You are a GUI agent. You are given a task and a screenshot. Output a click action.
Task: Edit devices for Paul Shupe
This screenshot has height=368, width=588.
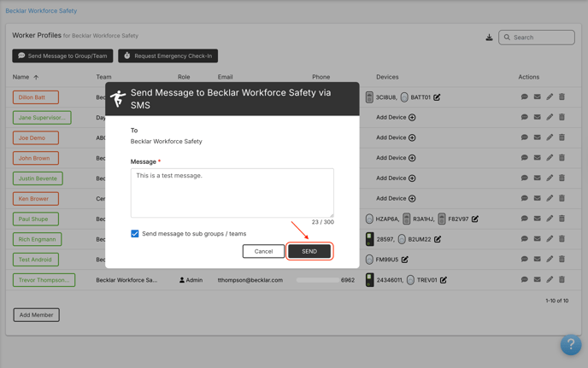[x=475, y=219]
